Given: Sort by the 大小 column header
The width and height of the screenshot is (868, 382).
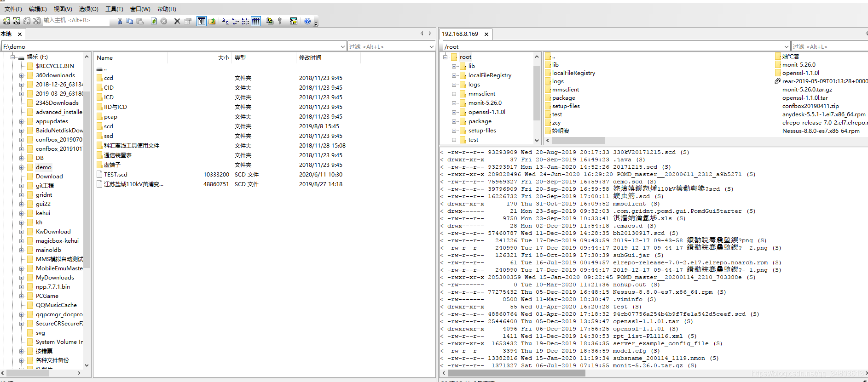Looking at the screenshot, I should click(199, 57).
